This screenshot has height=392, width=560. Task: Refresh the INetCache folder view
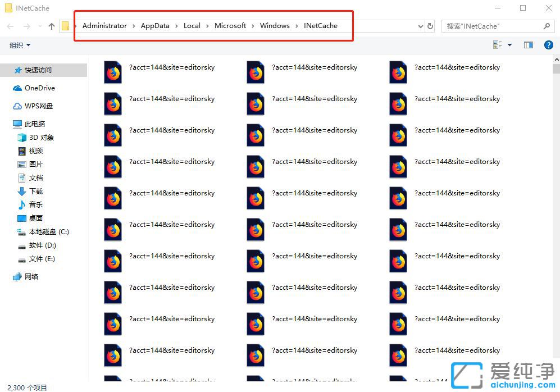[430, 25]
